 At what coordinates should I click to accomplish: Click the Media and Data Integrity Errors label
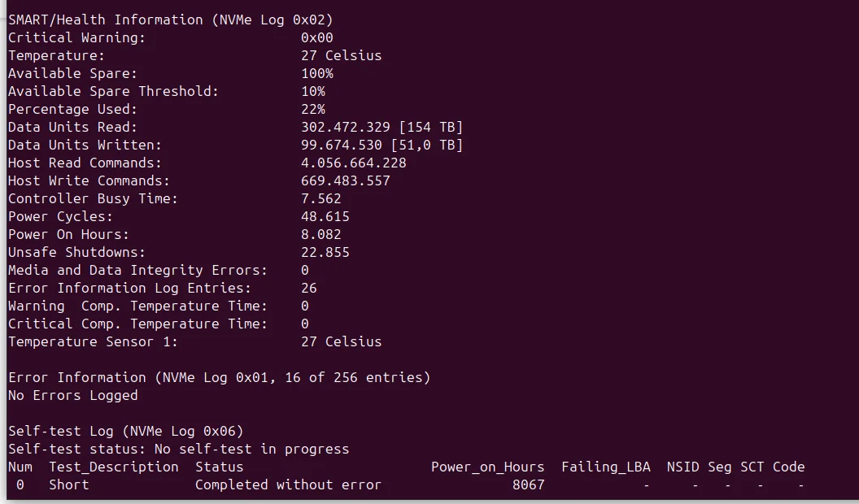click(137, 270)
